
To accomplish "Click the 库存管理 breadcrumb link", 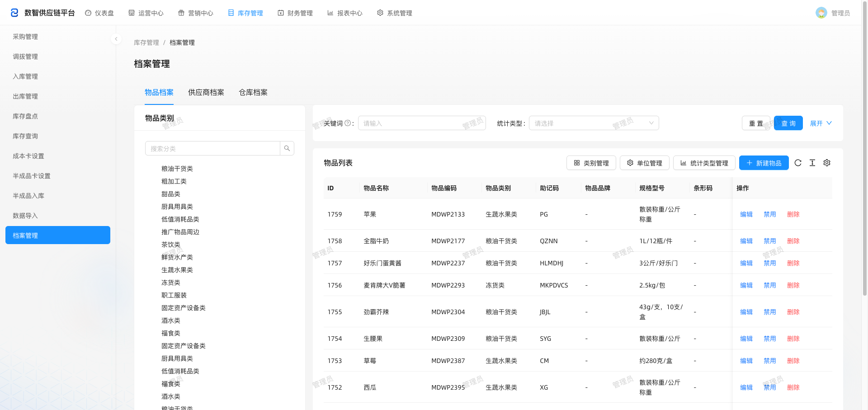I will coord(146,42).
